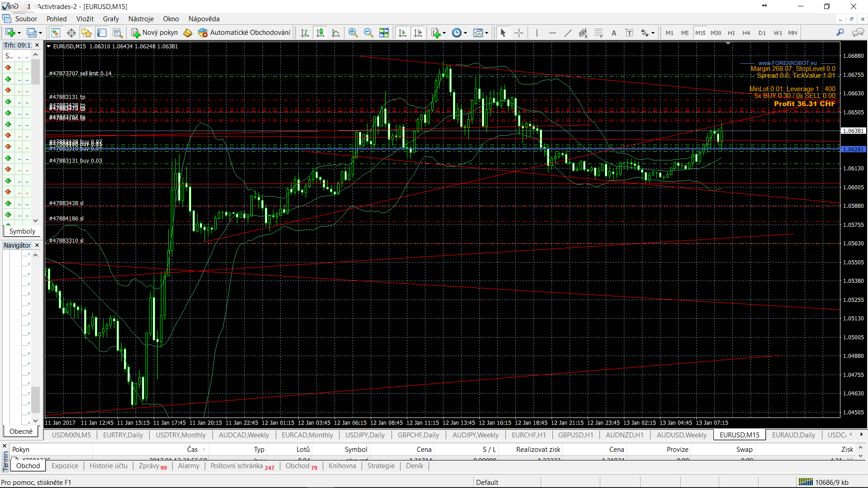Launch MetaEditor via the yellow book icon
Image resolution: width=868 pixels, height=488 pixels.
(188, 33)
